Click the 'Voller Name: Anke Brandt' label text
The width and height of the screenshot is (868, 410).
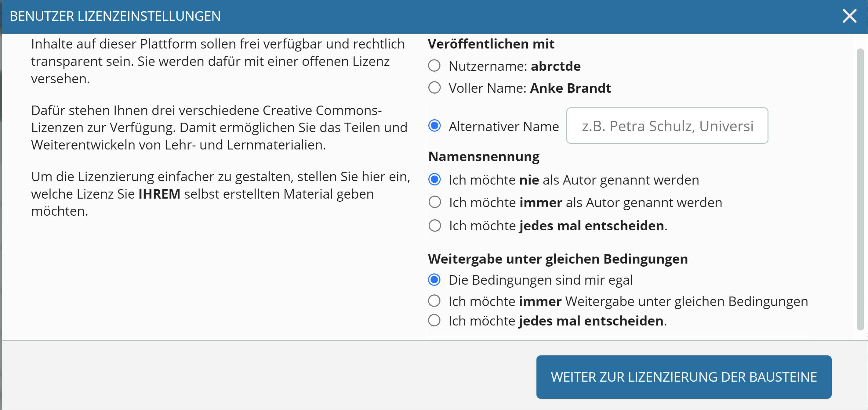click(529, 88)
